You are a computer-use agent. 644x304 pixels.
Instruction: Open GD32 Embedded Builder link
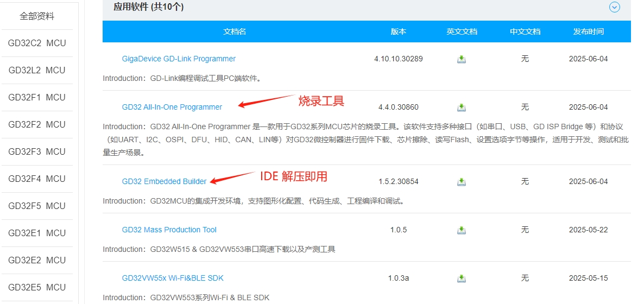click(x=164, y=181)
